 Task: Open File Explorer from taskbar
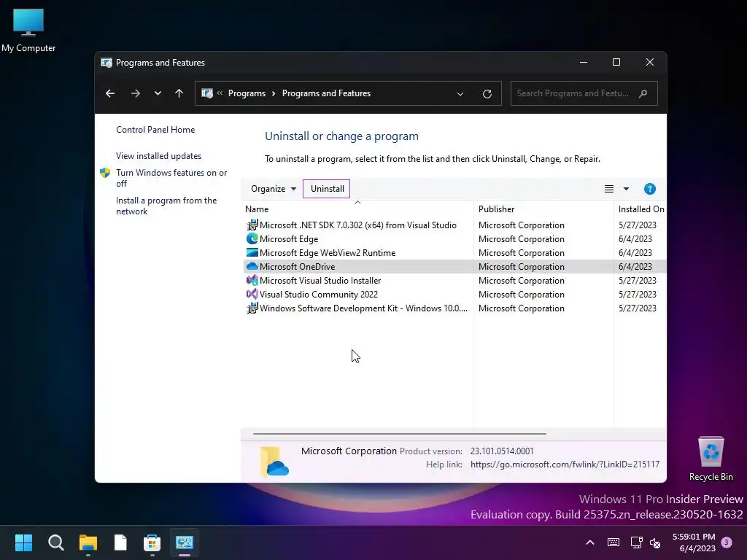[88, 542]
